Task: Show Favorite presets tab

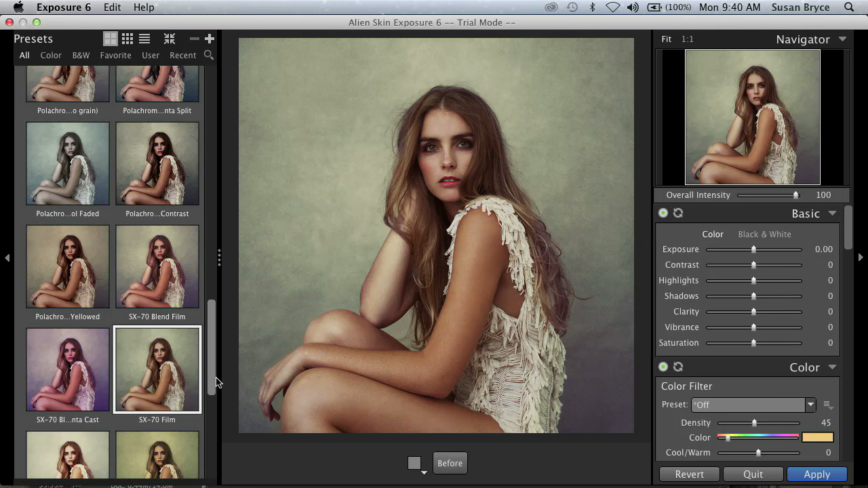Action: tap(115, 55)
